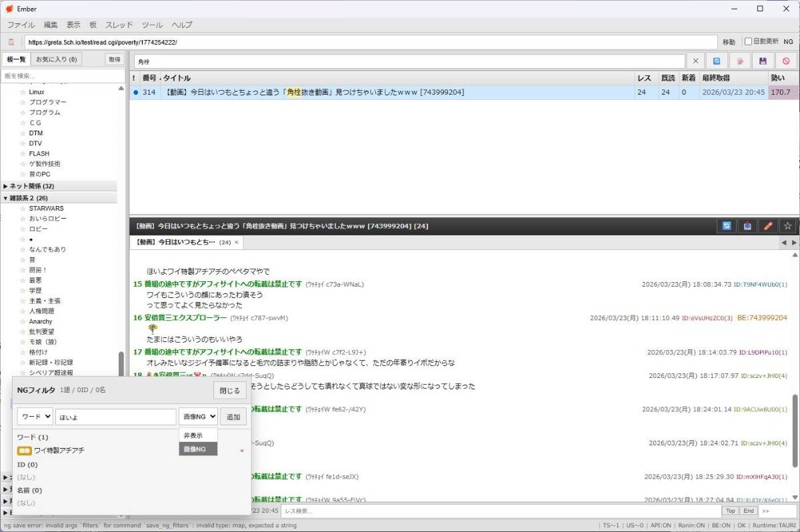800x532 pixels.
Task: Star the current thread as a favorite
Action: 788,226
